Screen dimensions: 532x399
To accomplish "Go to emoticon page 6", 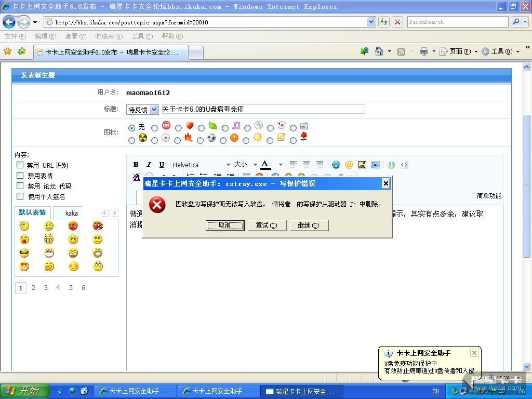I will (x=83, y=288).
